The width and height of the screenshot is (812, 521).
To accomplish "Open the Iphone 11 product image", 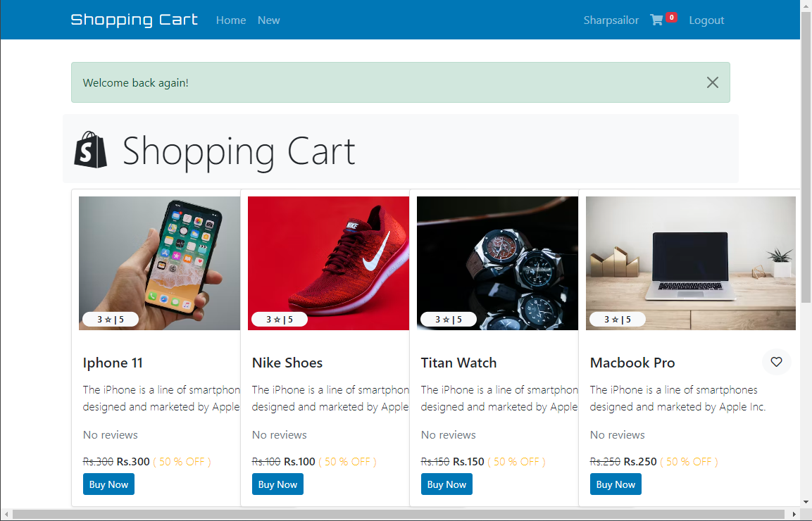I will [x=159, y=263].
